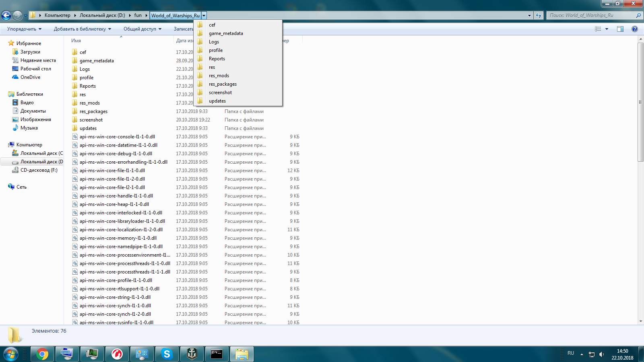Choose Reports in dropdown list
Screen dimensions: 644x362
pyautogui.click(x=238, y=59)
